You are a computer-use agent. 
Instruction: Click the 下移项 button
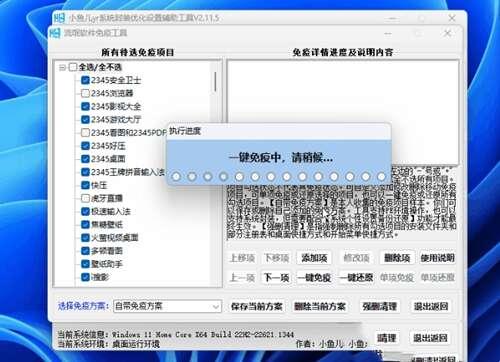click(276, 258)
